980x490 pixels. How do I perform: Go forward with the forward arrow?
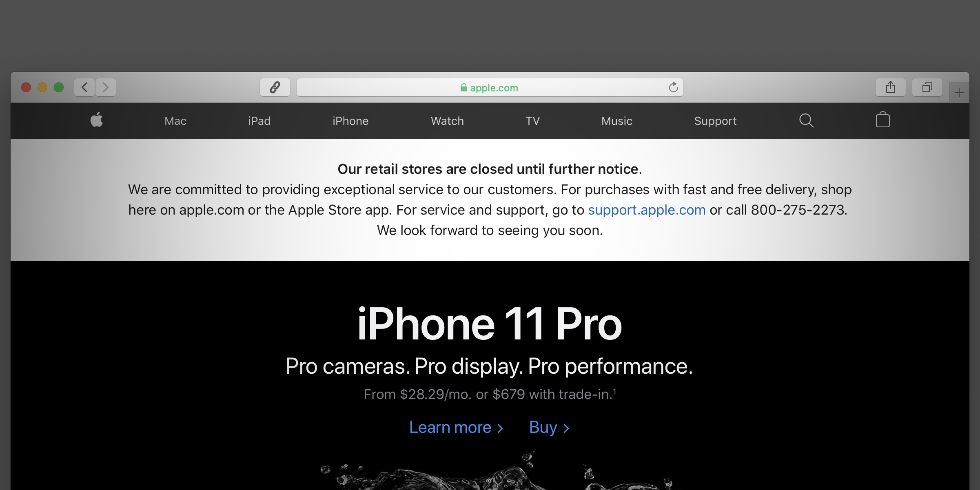tap(106, 87)
